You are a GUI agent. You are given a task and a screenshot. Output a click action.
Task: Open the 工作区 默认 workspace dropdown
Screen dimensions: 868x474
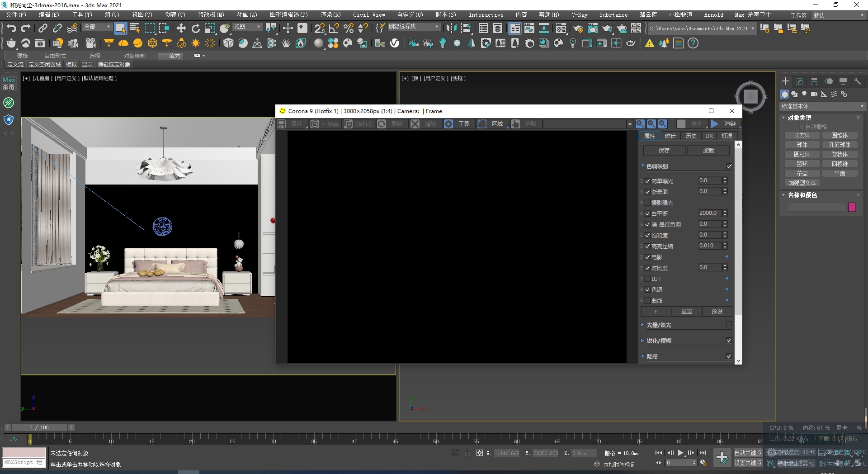[838, 15]
